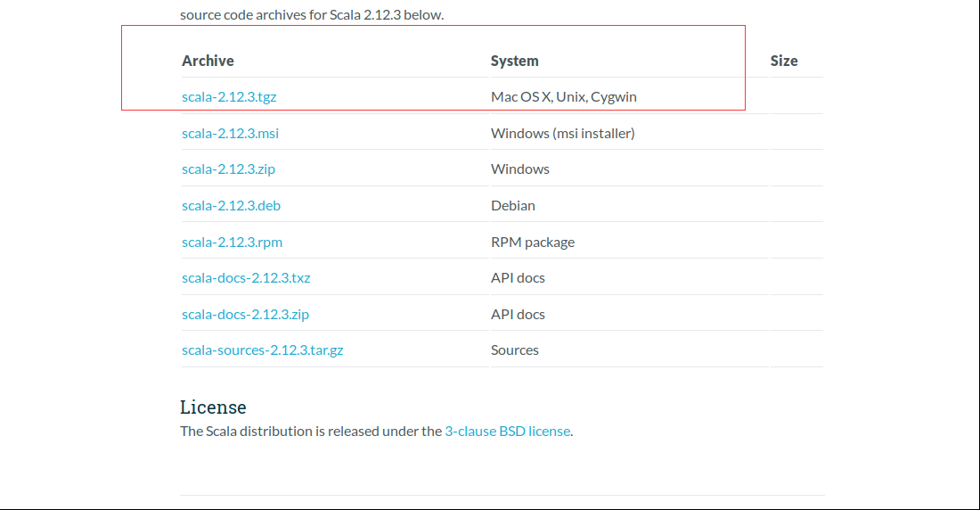Download the scala-docs-2.12.3.zip archive
Screen dimensions: 980x510
245,314
